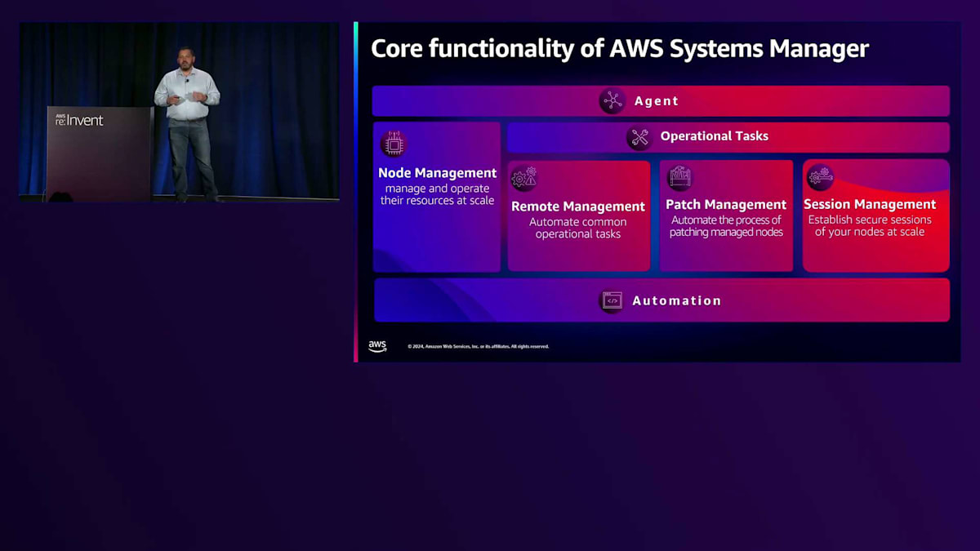Screen dimensions: 980x551
Task: Click the Operational Tasks wrench icon
Action: tap(639, 137)
